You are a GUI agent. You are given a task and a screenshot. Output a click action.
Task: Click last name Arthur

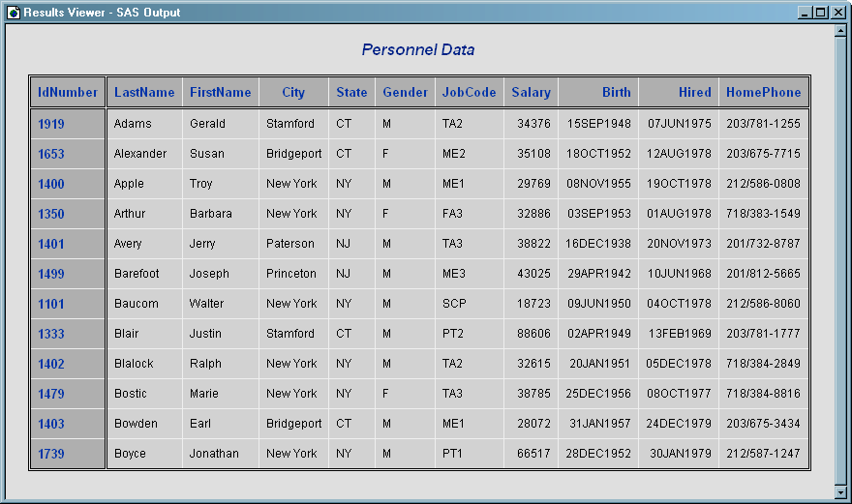coord(130,214)
